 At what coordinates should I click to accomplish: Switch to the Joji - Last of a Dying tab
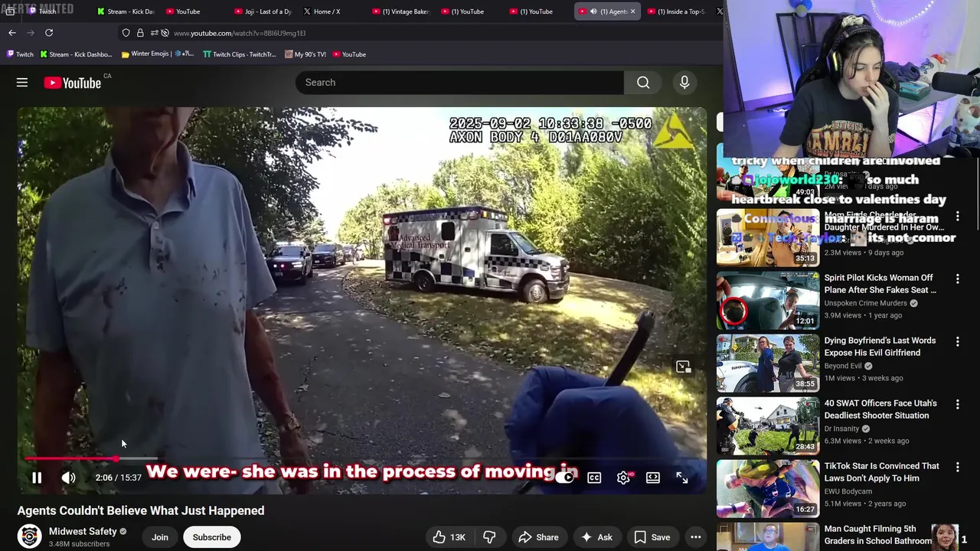coord(264,11)
